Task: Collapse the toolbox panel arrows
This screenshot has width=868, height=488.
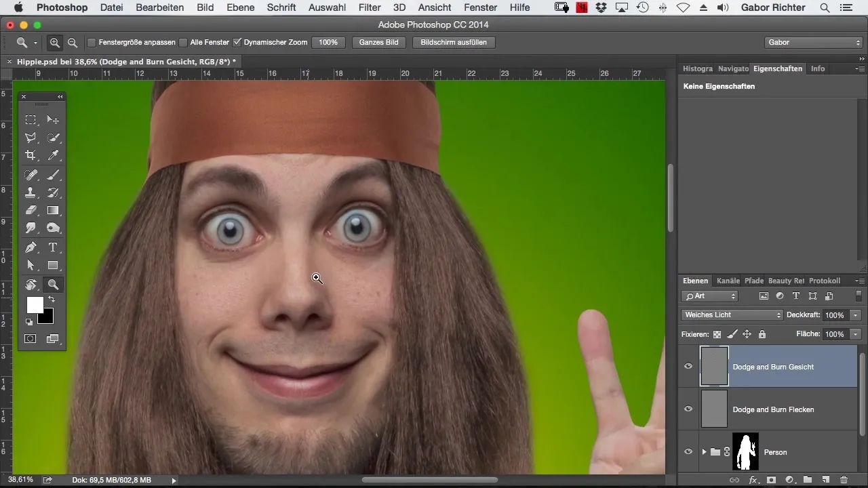Action: pyautogui.click(x=60, y=97)
